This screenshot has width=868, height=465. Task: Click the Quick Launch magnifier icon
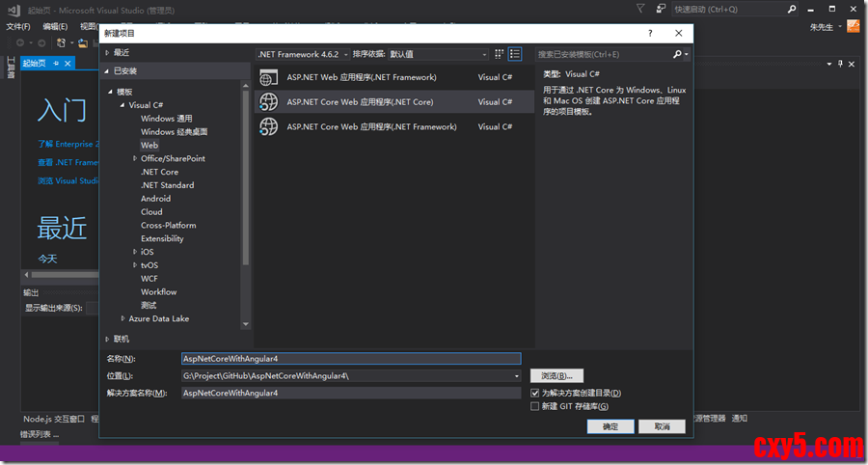point(792,9)
